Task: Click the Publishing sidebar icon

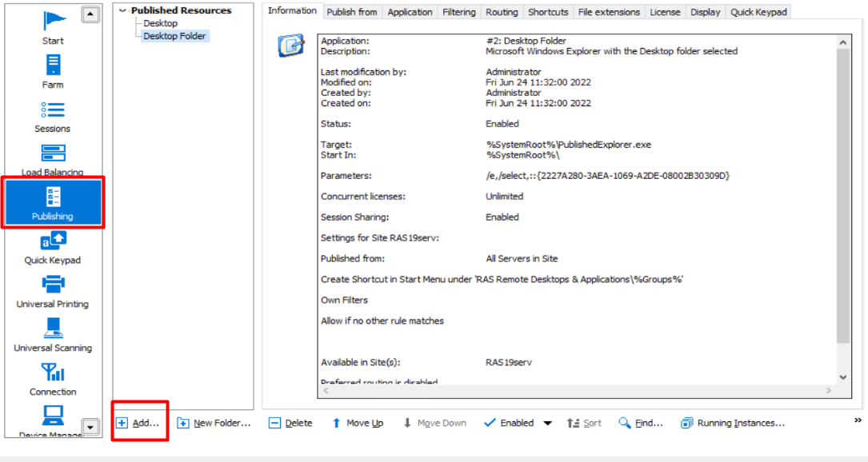Action: (x=53, y=203)
